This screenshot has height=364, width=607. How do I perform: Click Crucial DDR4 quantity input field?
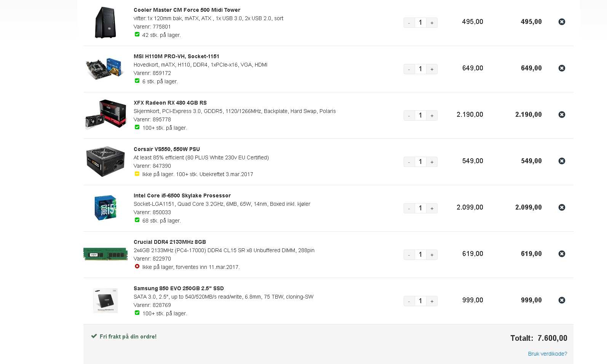(x=420, y=254)
